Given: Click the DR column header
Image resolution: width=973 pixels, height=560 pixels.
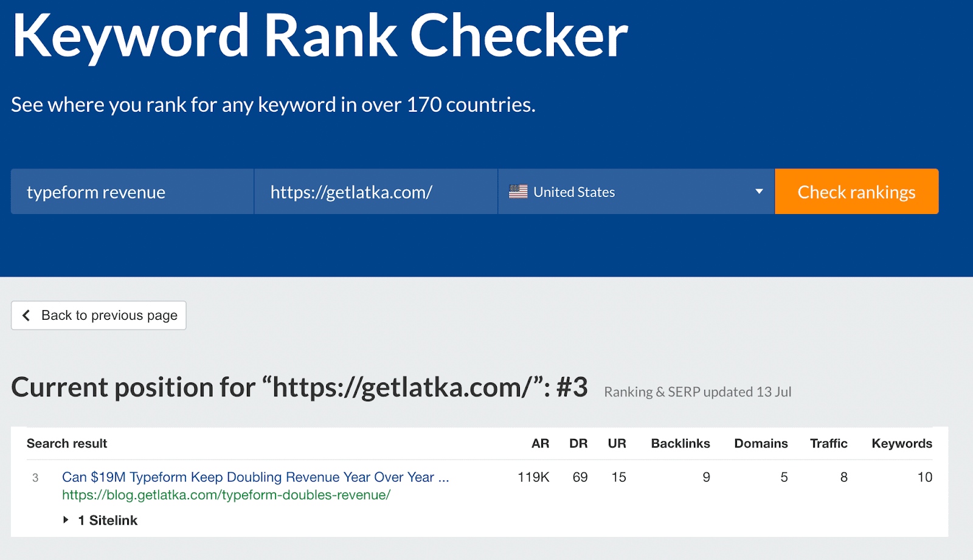Looking at the screenshot, I should point(578,443).
